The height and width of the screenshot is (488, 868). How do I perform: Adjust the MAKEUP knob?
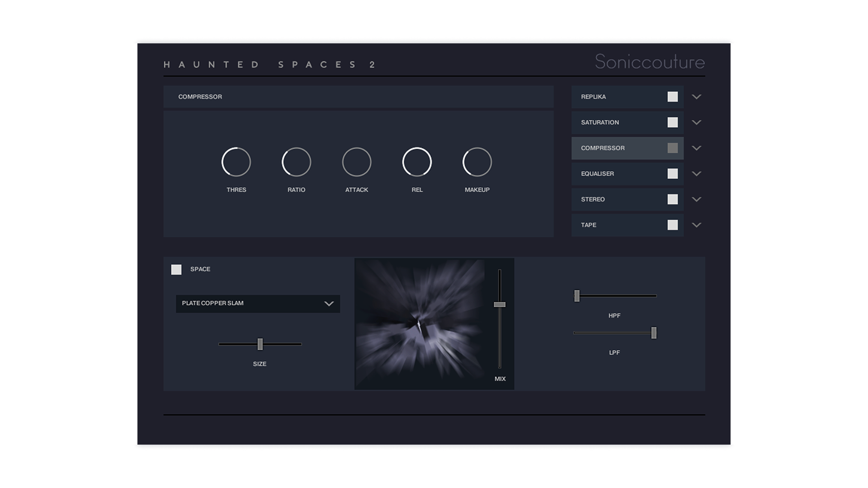(477, 162)
